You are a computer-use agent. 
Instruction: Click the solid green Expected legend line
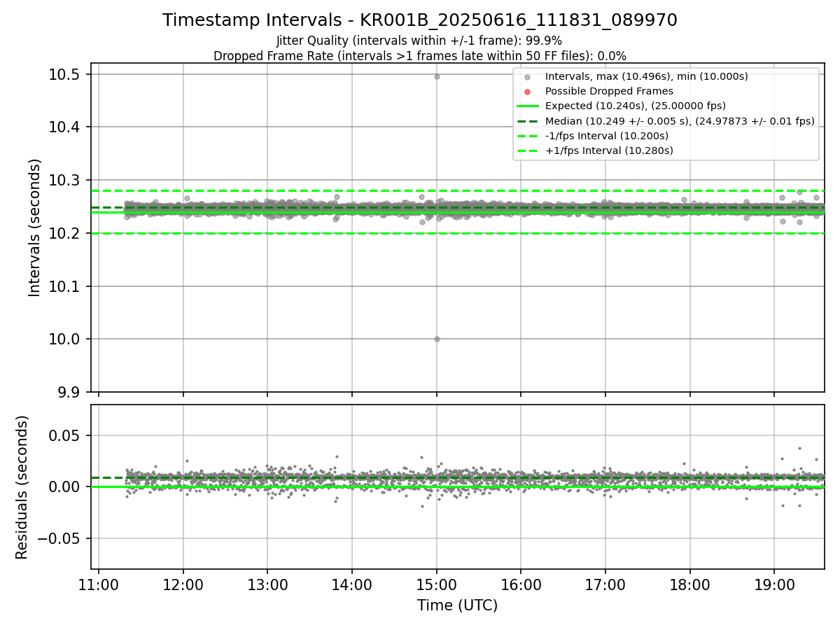click(x=528, y=106)
